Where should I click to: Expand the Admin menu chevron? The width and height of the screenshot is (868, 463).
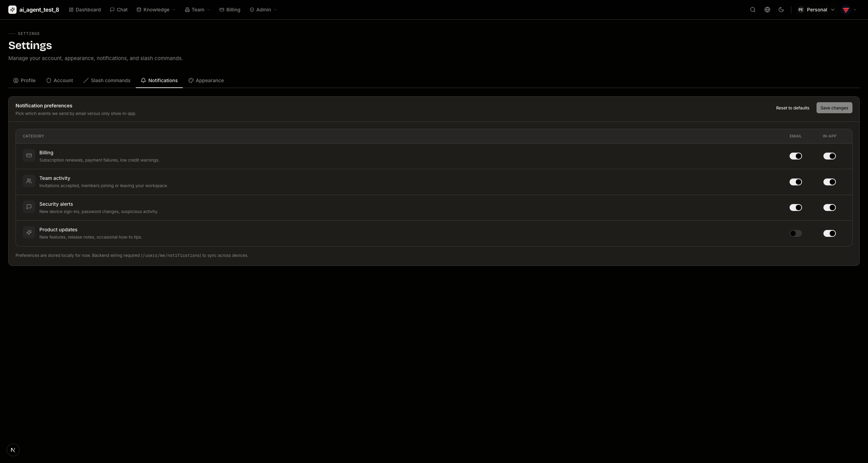point(275,10)
